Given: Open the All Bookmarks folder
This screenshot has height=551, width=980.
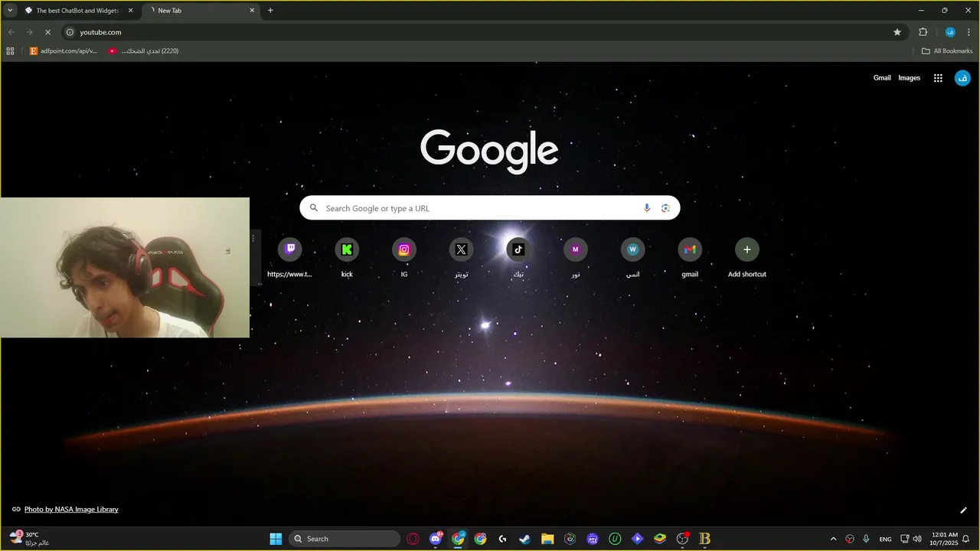Looking at the screenshot, I should pos(947,51).
